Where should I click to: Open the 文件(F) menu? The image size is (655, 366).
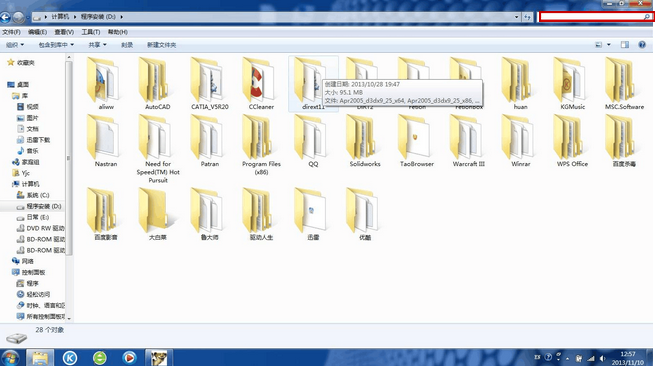[11, 32]
